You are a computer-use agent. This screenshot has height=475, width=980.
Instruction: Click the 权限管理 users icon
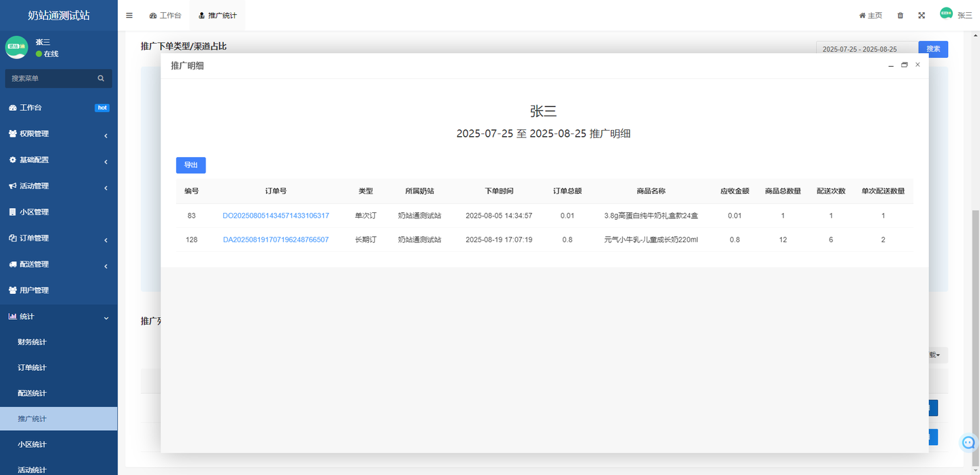coord(12,134)
